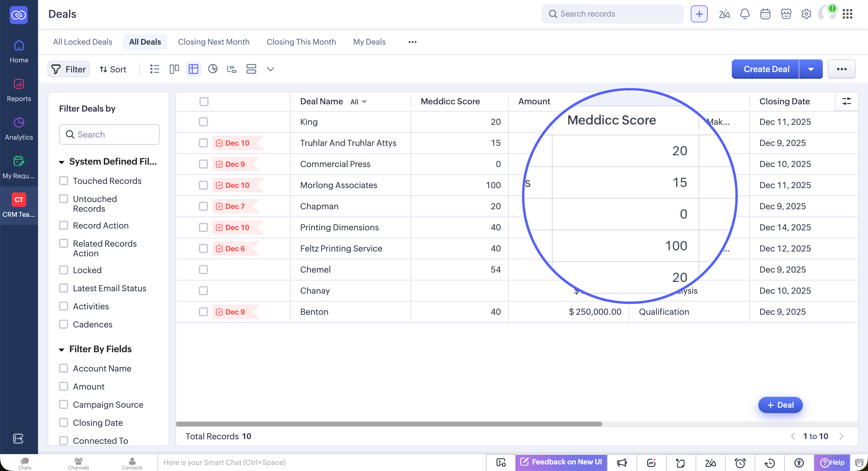The image size is (868, 471).
Task: Select the Morlong Associates row checkbox
Action: [203, 185]
